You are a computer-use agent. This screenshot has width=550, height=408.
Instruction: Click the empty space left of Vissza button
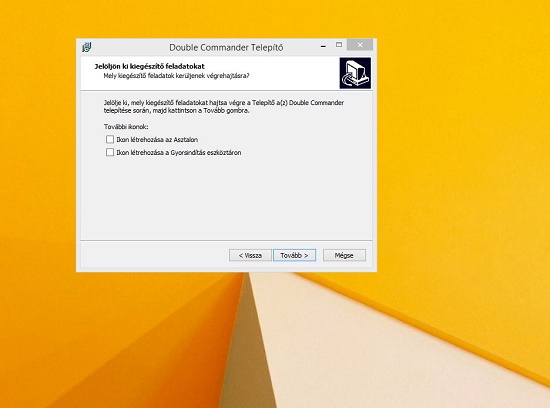(154, 255)
